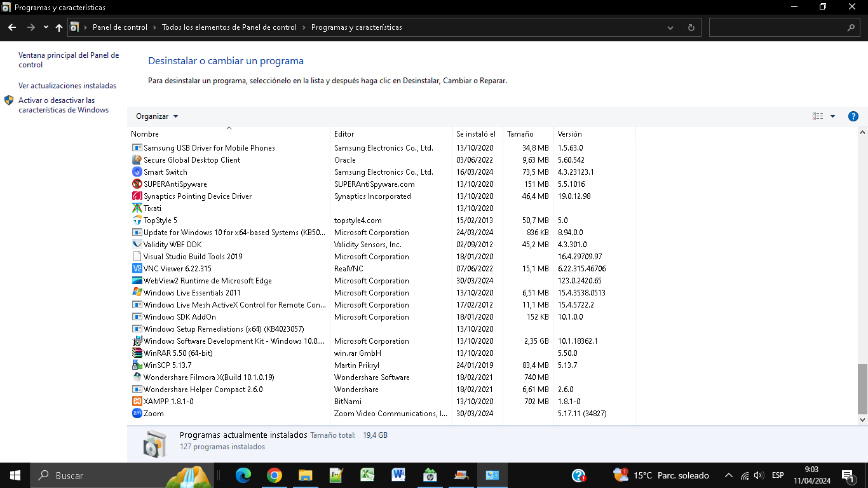Expand the Todos los elementos breadcrumb arrow
This screenshot has width=868, height=488.
pyautogui.click(x=304, y=27)
